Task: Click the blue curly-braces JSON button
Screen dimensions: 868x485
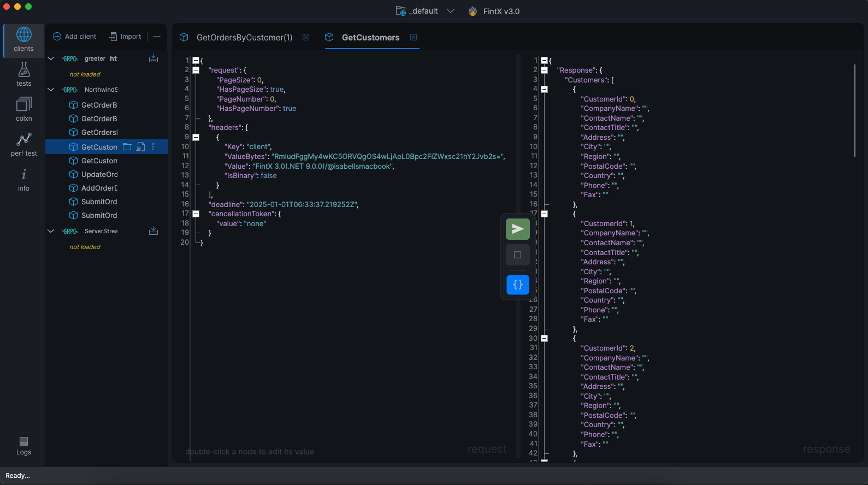Action: (517, 285)
